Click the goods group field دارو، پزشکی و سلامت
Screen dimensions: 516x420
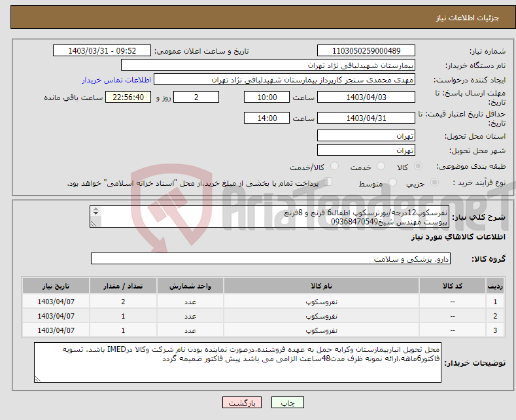(x=271, y=258)
